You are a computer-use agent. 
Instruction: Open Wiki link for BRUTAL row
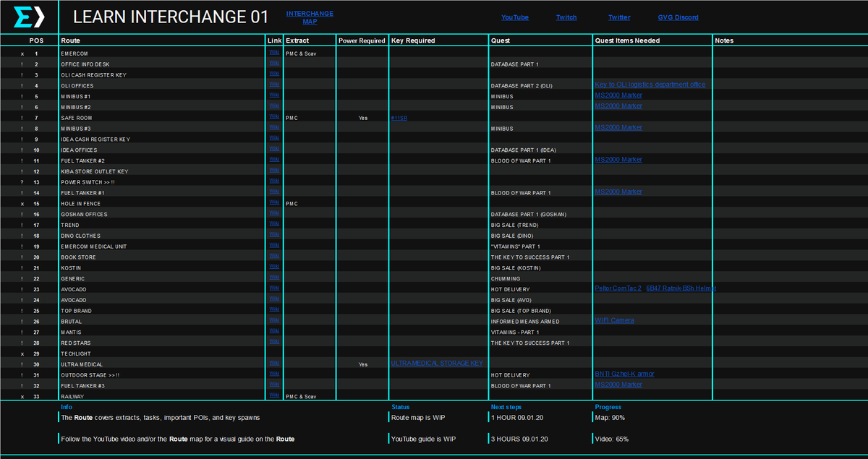[x=273, y=320]
